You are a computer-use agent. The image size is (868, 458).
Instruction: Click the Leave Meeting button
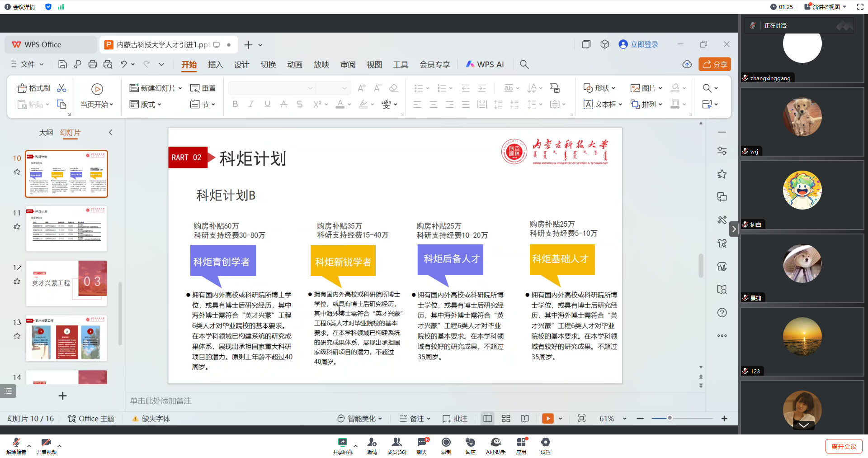(844, 446)
